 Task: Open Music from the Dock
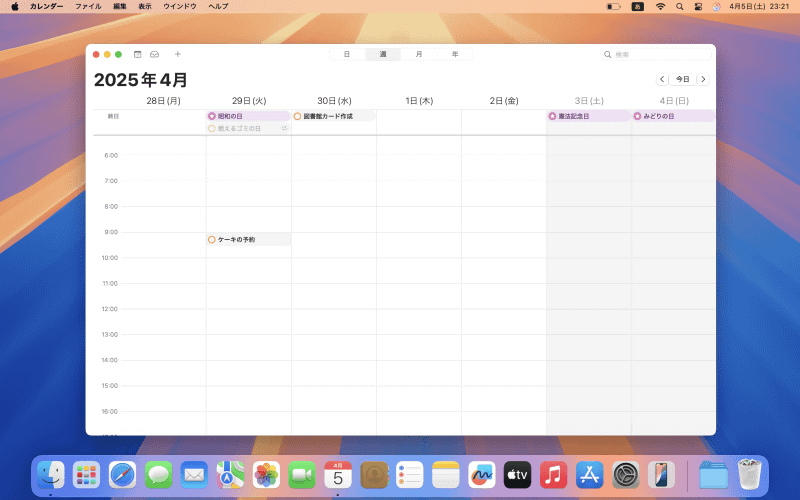click(554, 475)
